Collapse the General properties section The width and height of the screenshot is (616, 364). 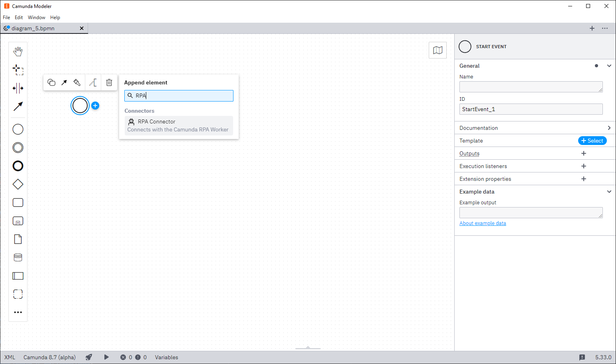pyautogui.click(x=609, y=66)
